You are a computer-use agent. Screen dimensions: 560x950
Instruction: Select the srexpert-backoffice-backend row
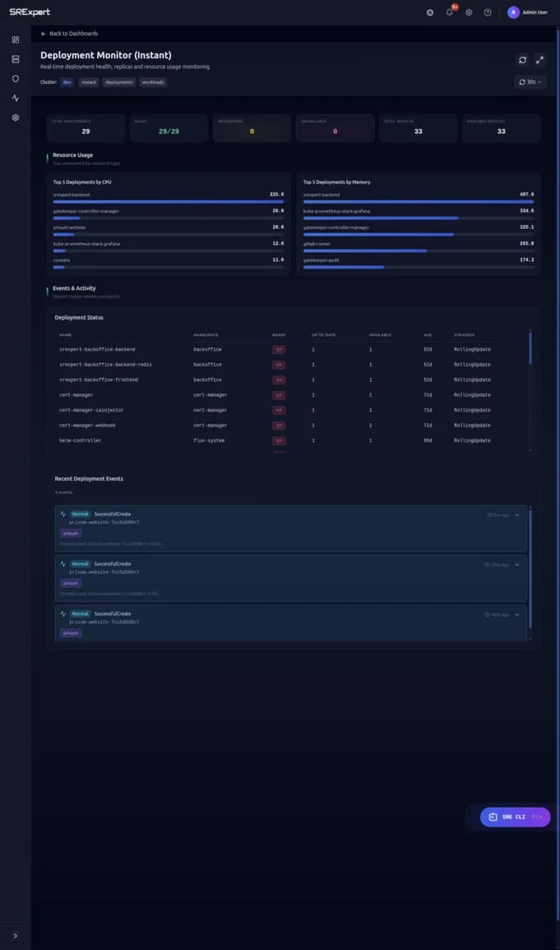click(293, 349)
